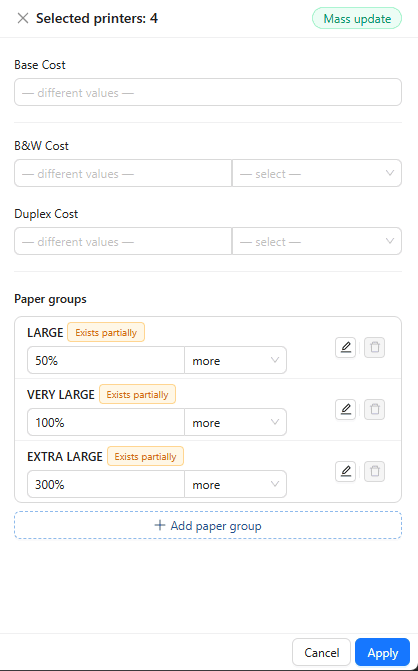Click the VERY LARGE 100% field
This screenshot has height=671, width=418.
[x=106, y=422]
